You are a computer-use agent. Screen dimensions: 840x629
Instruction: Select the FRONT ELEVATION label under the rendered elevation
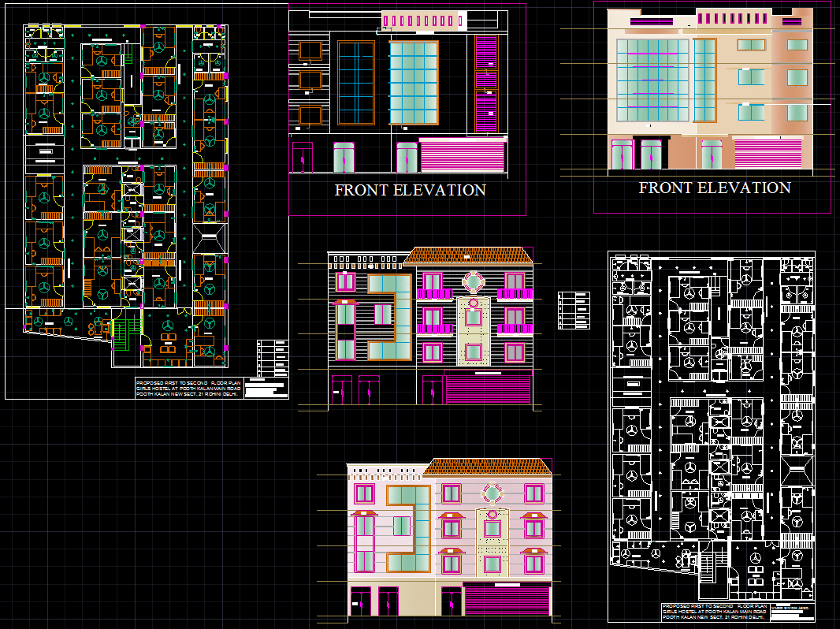[x=714, y=188]
